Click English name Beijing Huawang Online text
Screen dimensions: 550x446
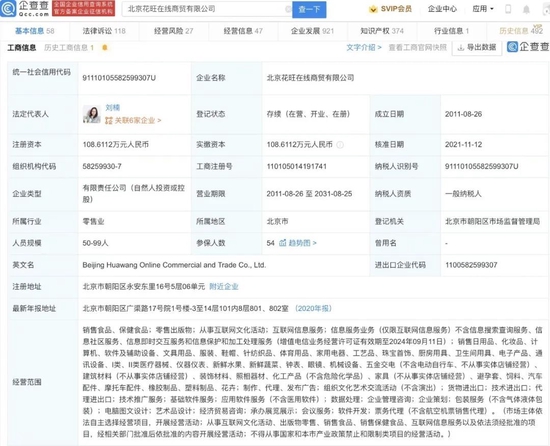(x=174, y=265)
